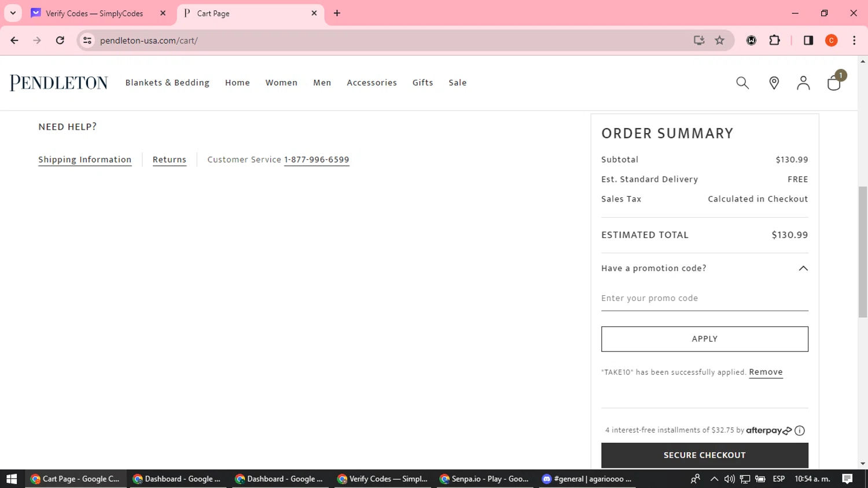The width and height of the screenshot is (868, 488).
Task: Switch to Verify Codes taskbar window
Action: pyautogui.click(x=382, y=479)
